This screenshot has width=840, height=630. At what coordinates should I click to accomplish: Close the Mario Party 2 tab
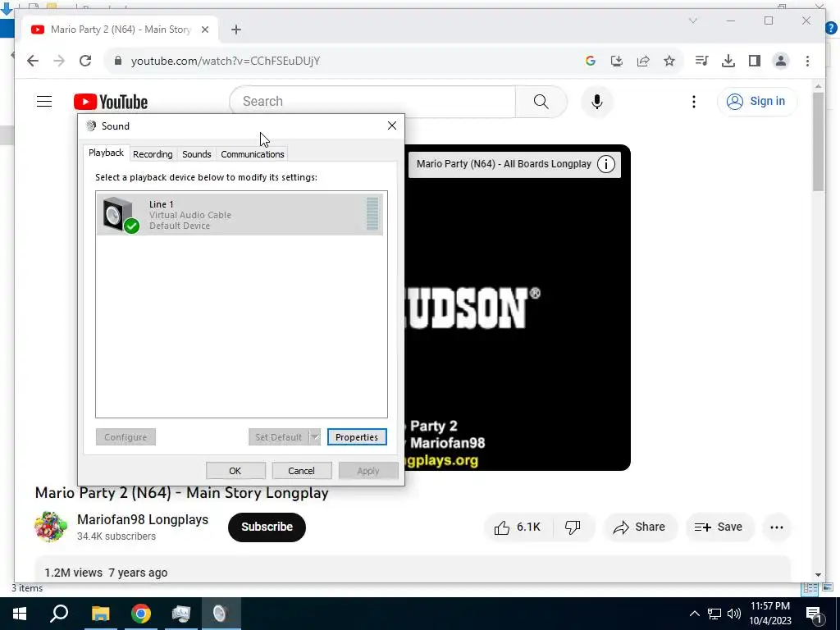coord(204,30)
